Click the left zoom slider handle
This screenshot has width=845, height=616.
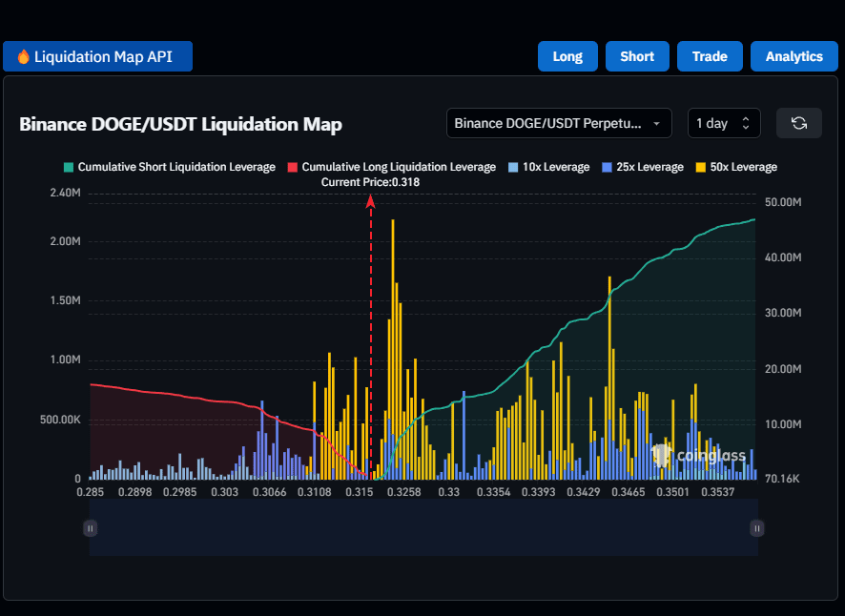tap(90, 528)
